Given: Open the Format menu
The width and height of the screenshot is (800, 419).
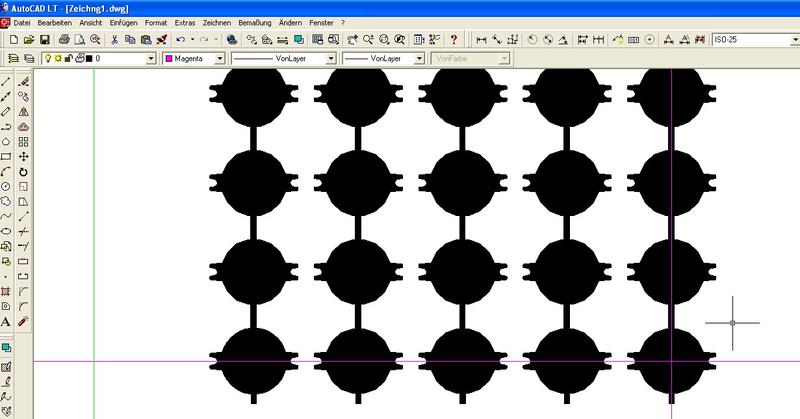Looking at the screenshot, I should [x=156, y=23].
